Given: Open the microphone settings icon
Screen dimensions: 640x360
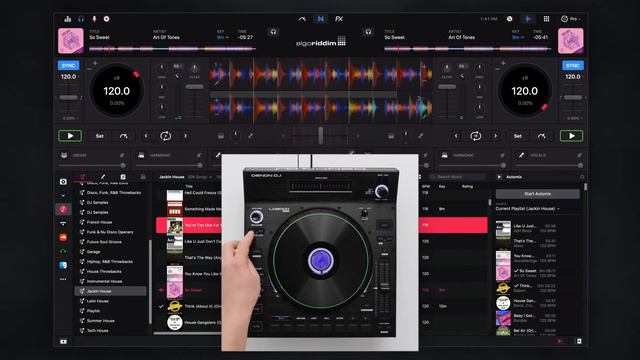Looking at the screenshot, I should [94, 19].
